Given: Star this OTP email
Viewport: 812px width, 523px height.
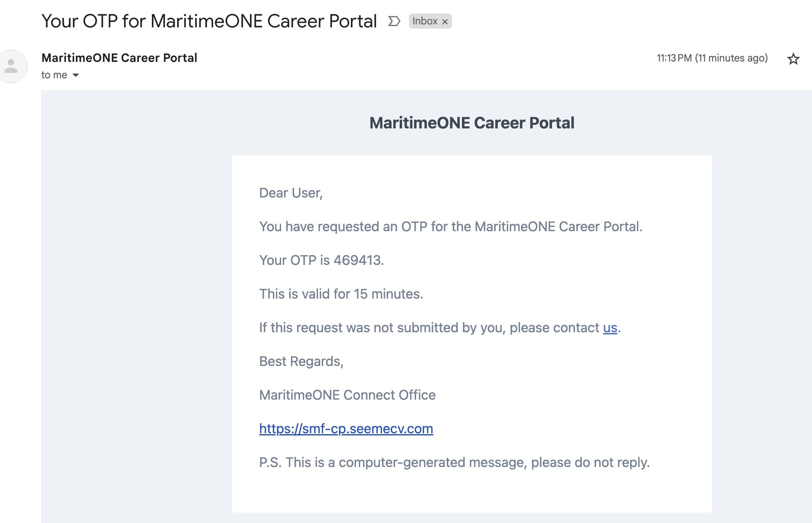Looking at the screenshot, I should (793, 59).
